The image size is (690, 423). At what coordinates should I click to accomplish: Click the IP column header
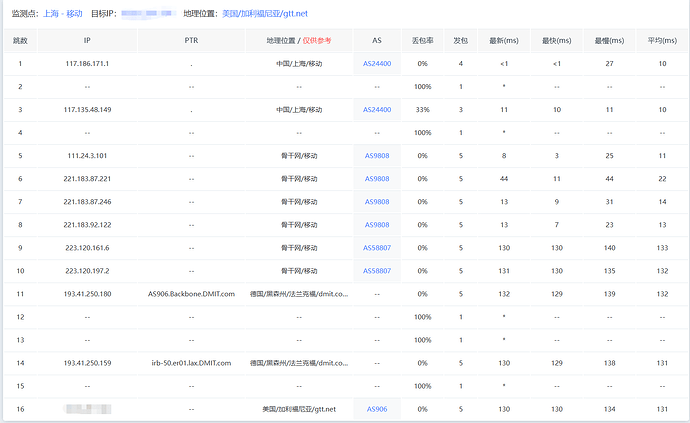point(87,41)
